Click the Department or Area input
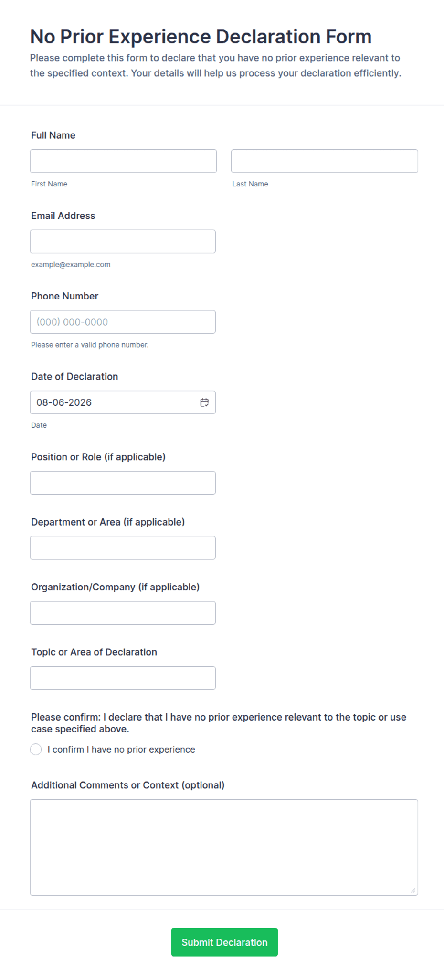 click(123, 547)
